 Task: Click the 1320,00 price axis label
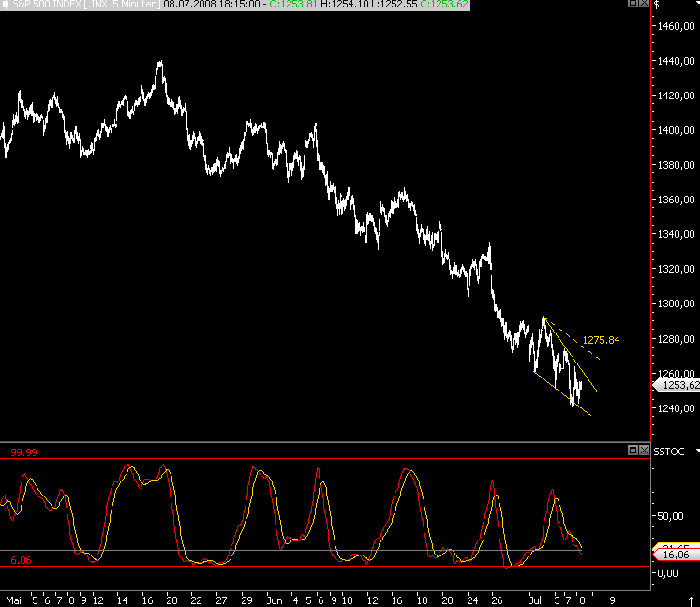click(677, 269)
